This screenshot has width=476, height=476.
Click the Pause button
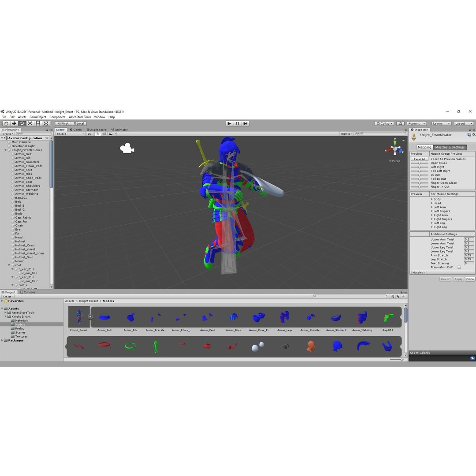[x=238, y=123]
